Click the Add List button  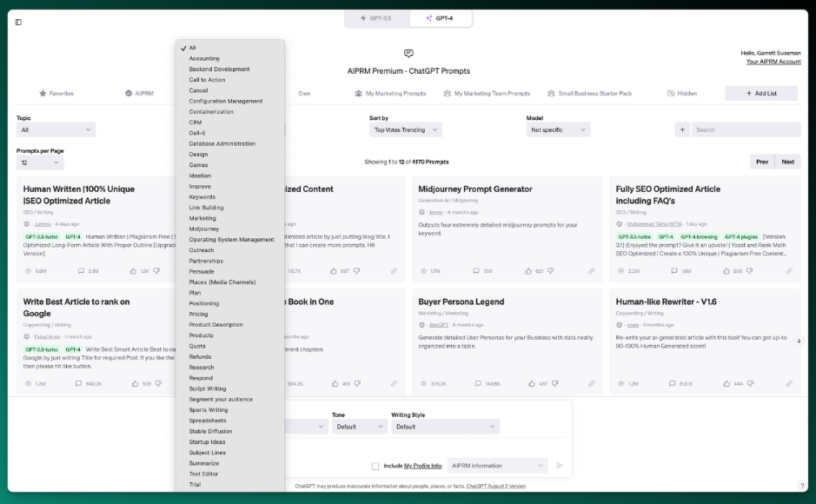click(761, 94)
